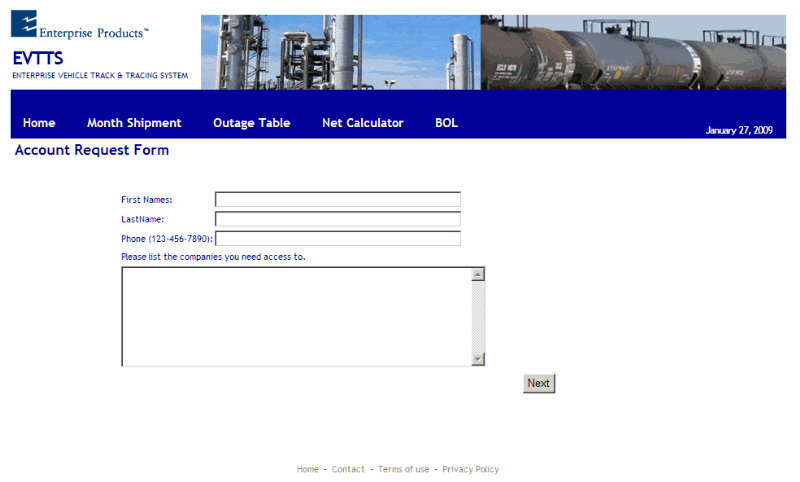
Task: Open the Month Shipment menu item
Action: tap(134, 123)
